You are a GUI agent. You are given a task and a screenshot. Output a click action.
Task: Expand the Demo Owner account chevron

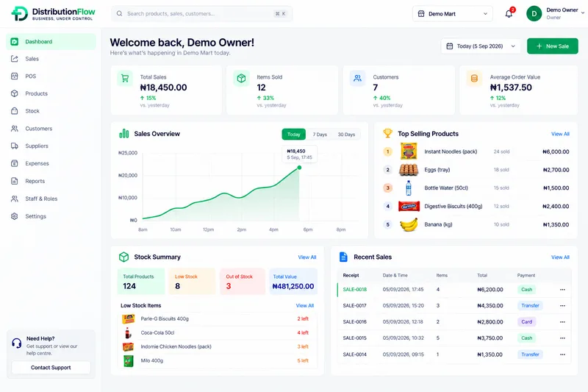click(582, 13)
